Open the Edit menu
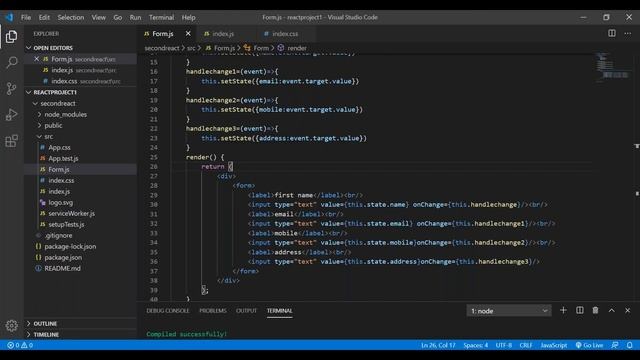The image size is (640, 360). tap(44, 18)
